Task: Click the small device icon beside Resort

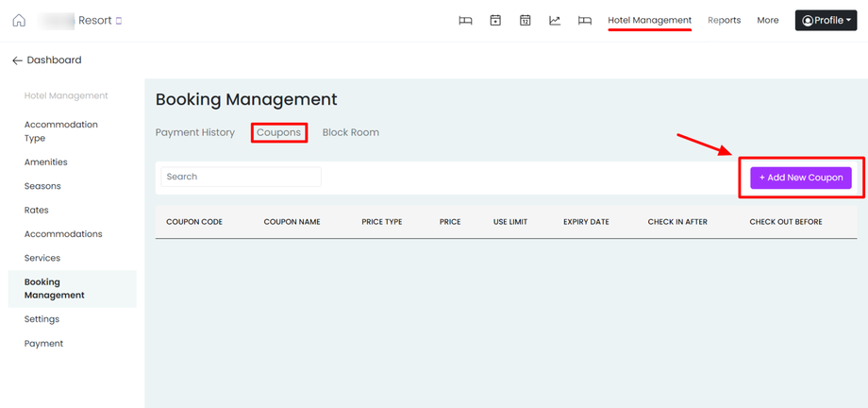Action: [119, 21]
